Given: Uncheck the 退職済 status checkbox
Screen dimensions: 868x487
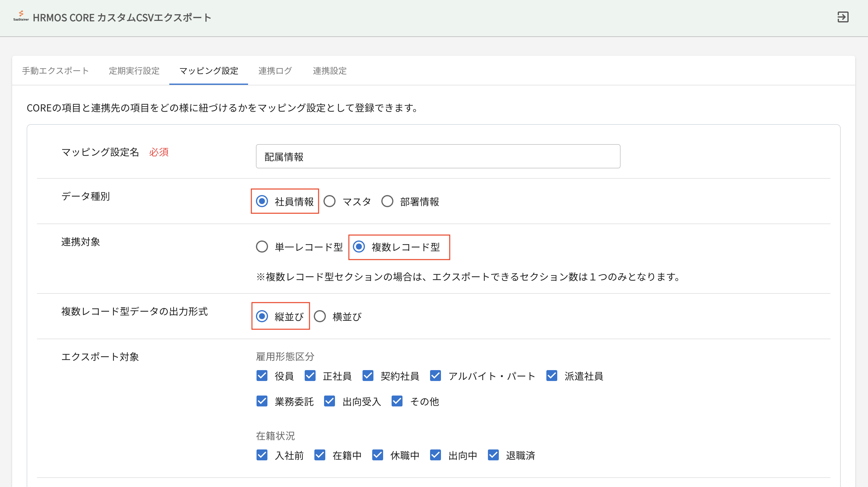Looking at the screenshot, I should point(493,455).
